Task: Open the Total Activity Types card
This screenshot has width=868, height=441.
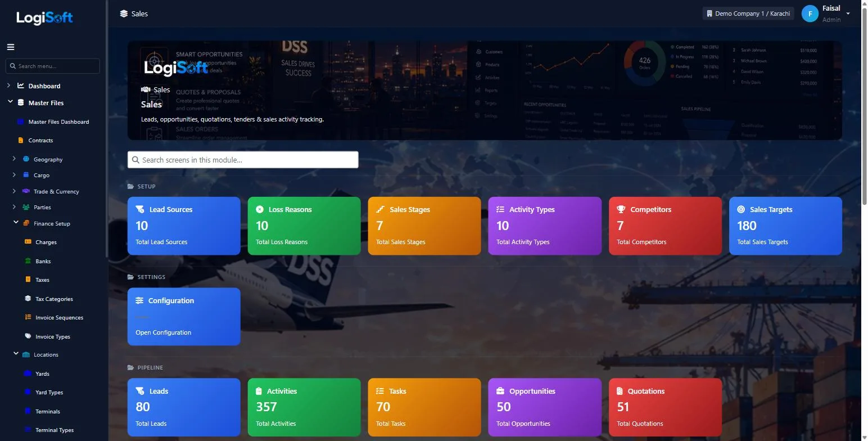Action: pos(545,226)
